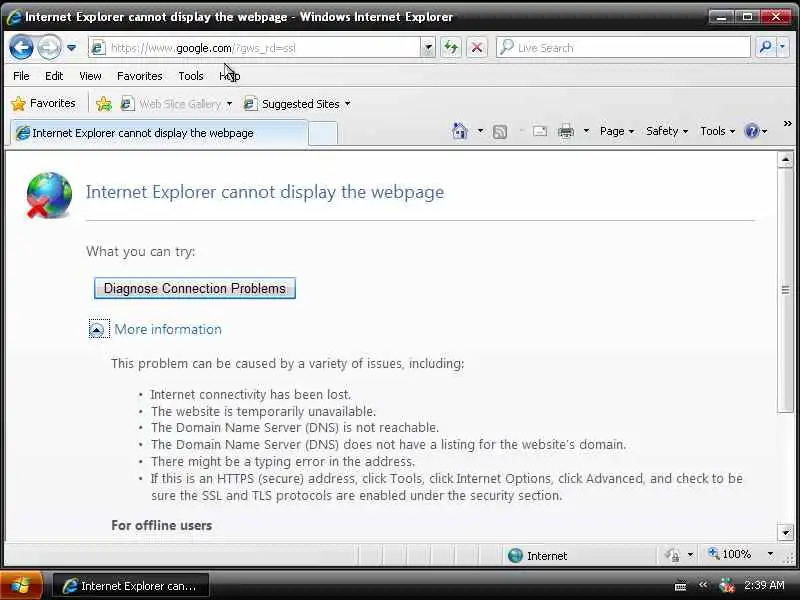Open the zoom level 100% button

click(x=730, y=554)
